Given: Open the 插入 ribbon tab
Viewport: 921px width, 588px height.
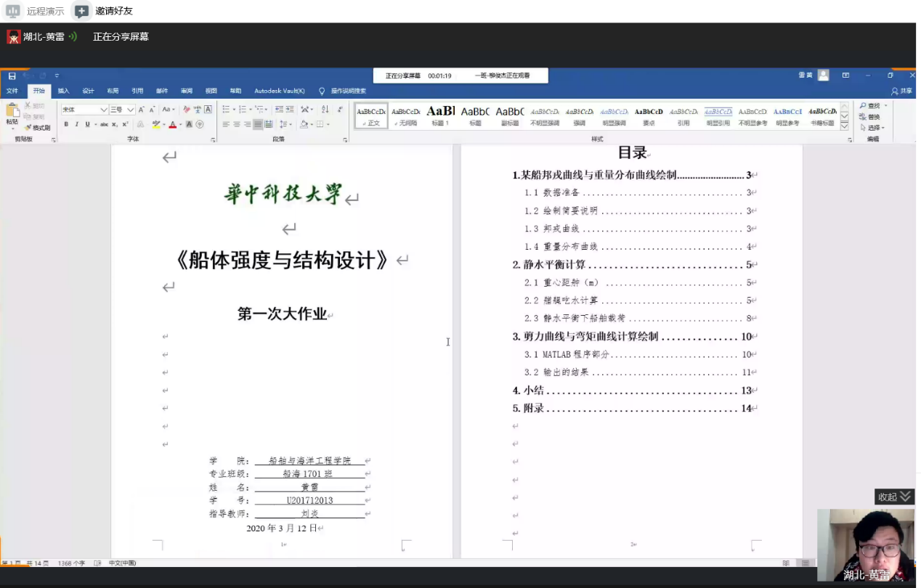Looking at the screenshot, I should coord(64,91).
